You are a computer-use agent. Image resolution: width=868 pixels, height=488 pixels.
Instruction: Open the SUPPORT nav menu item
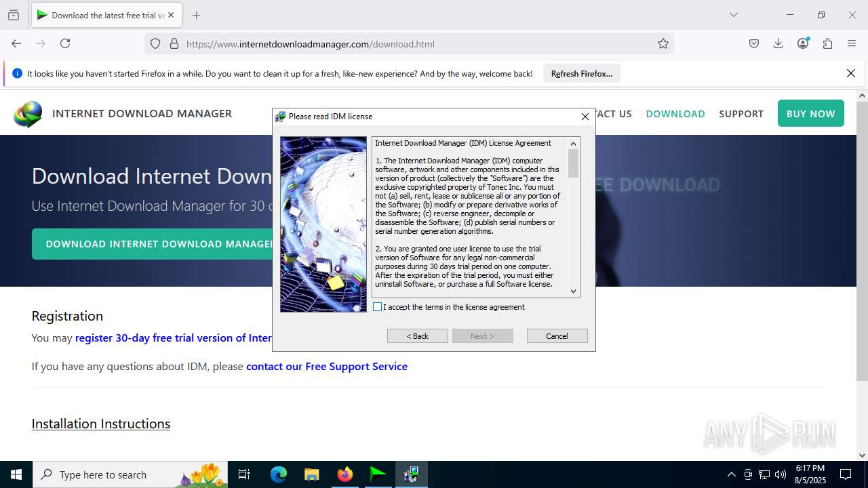tap(741, 114)
